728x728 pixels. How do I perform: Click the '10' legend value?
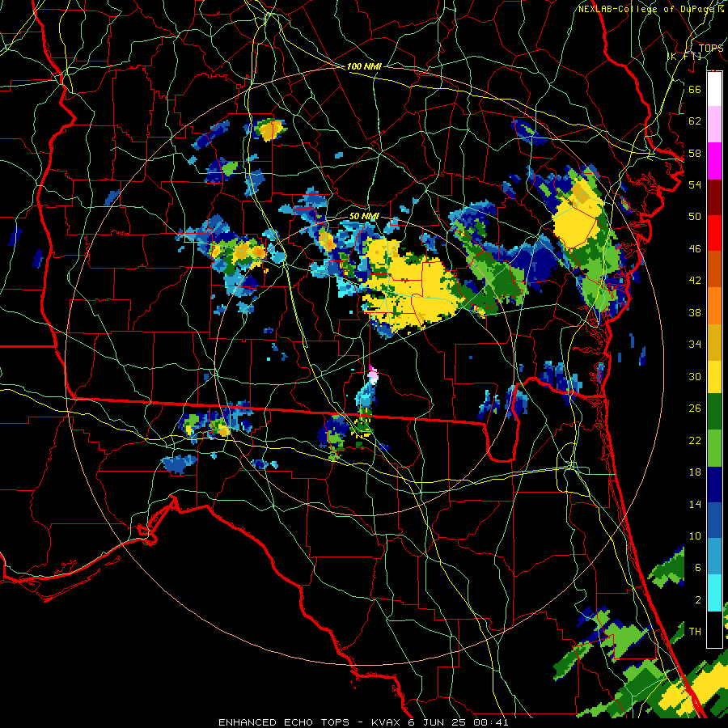click(x=695, y=536)
